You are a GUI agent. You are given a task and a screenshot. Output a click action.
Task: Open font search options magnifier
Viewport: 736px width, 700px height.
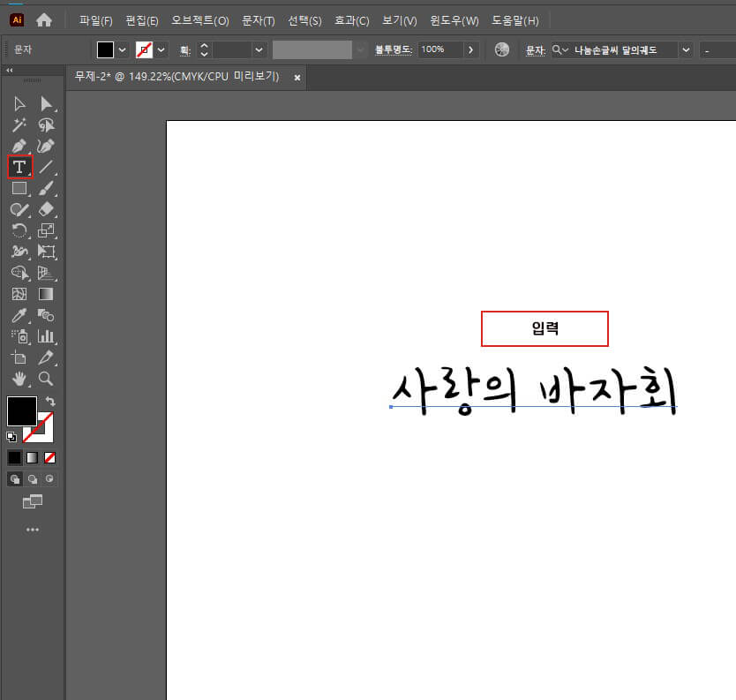pos(560,49)
